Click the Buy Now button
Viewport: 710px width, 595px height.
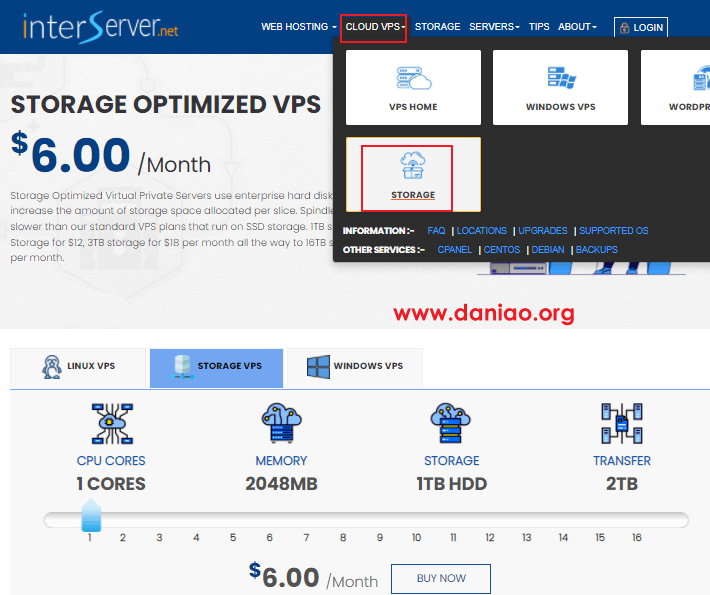[441, 578]
